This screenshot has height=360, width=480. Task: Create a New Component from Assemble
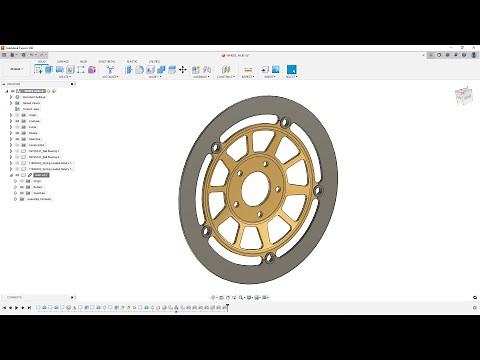click(196, 69)
